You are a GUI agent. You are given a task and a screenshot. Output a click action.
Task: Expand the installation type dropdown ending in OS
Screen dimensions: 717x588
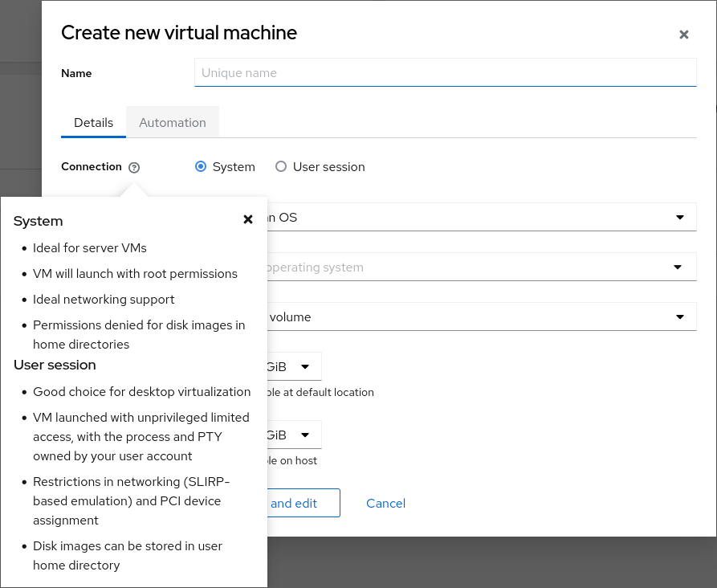click(679, 217)
